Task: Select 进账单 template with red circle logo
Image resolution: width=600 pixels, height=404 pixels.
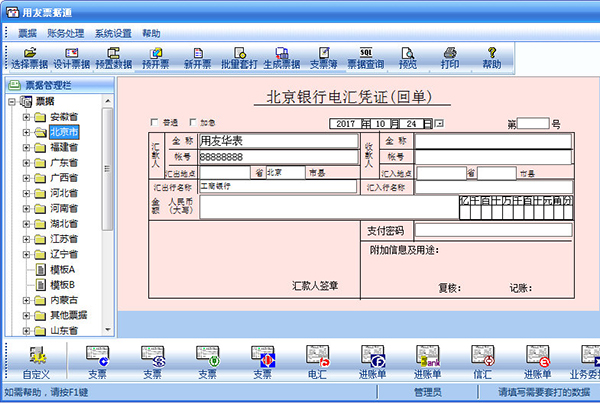Action: pyautogui.click(x=538, y=362)
